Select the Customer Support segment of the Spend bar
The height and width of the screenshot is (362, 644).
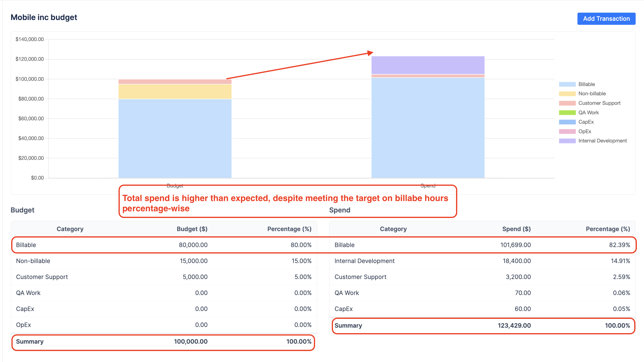click(428, 76)
